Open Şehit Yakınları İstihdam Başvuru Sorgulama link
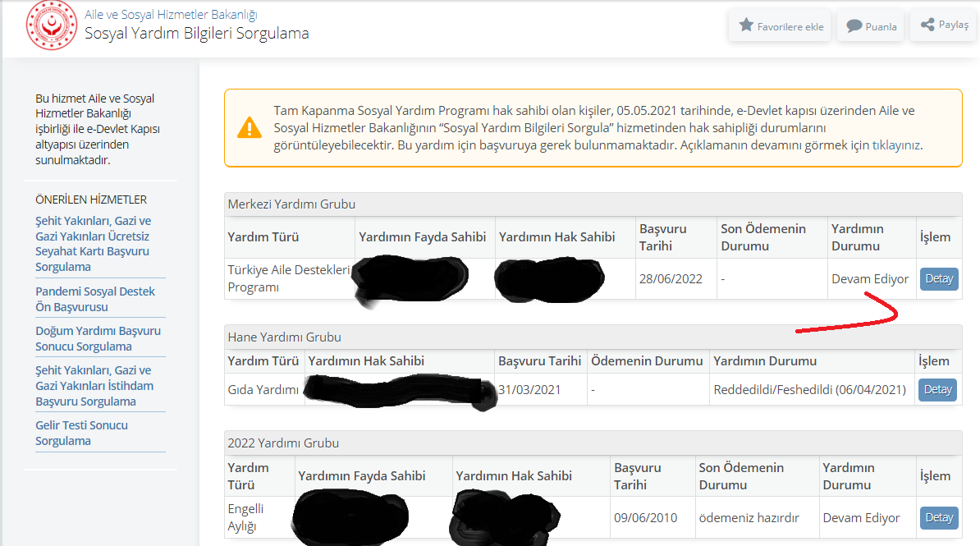 click(94, 386)
